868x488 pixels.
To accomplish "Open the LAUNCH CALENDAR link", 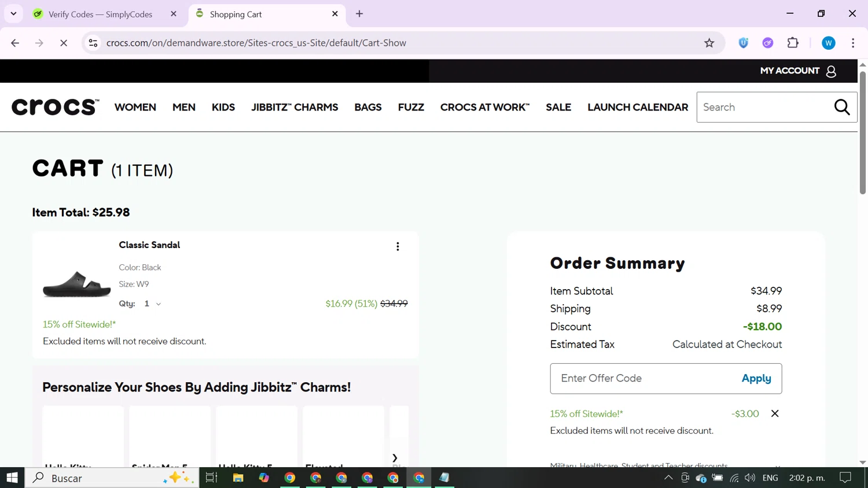I will pyautogui.click(x=638, y=107).
